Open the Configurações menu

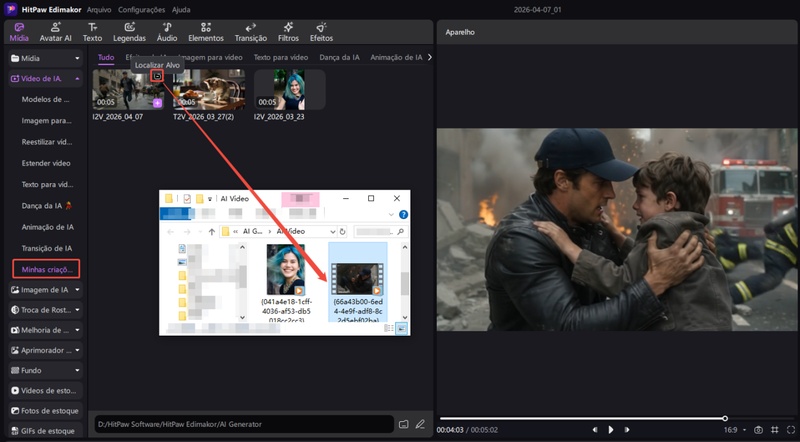[141, 10]
